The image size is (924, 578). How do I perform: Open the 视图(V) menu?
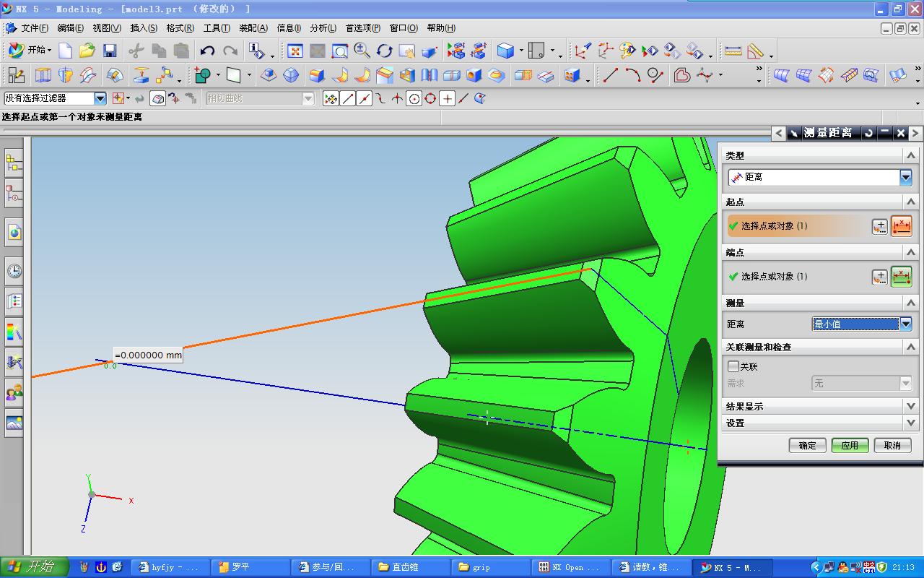(107, 28)
